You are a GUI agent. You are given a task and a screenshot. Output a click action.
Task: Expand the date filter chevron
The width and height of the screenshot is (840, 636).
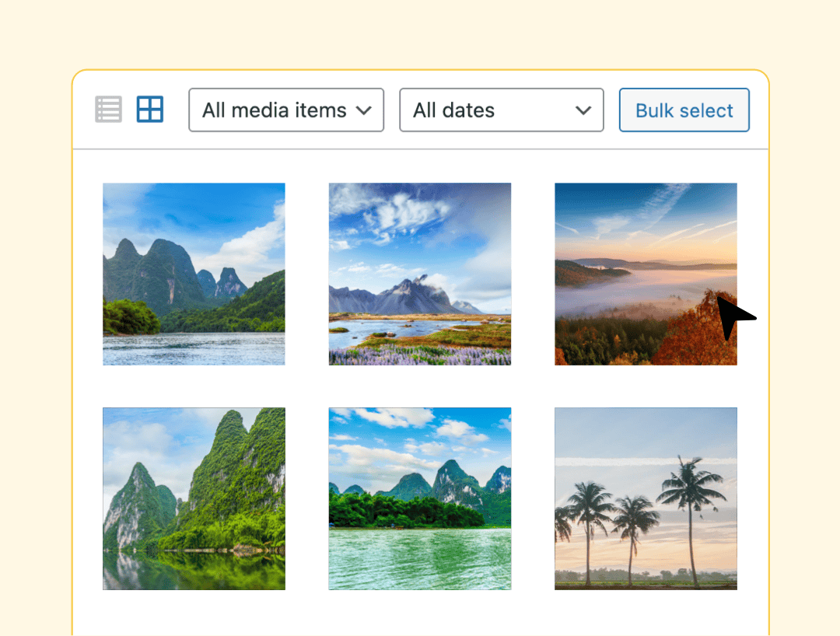583,110
